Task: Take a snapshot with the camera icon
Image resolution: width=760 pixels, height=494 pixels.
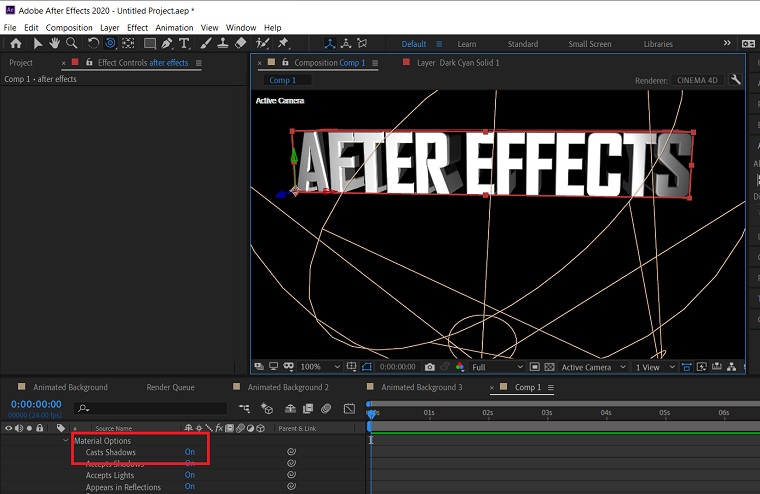Action: [430, 367]
